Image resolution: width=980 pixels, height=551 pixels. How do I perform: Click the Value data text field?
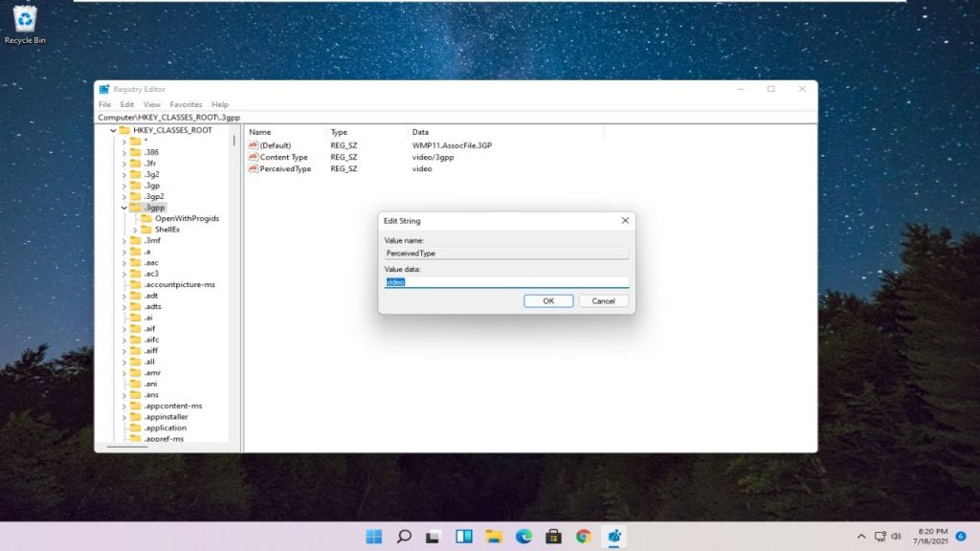coord(506,282)
